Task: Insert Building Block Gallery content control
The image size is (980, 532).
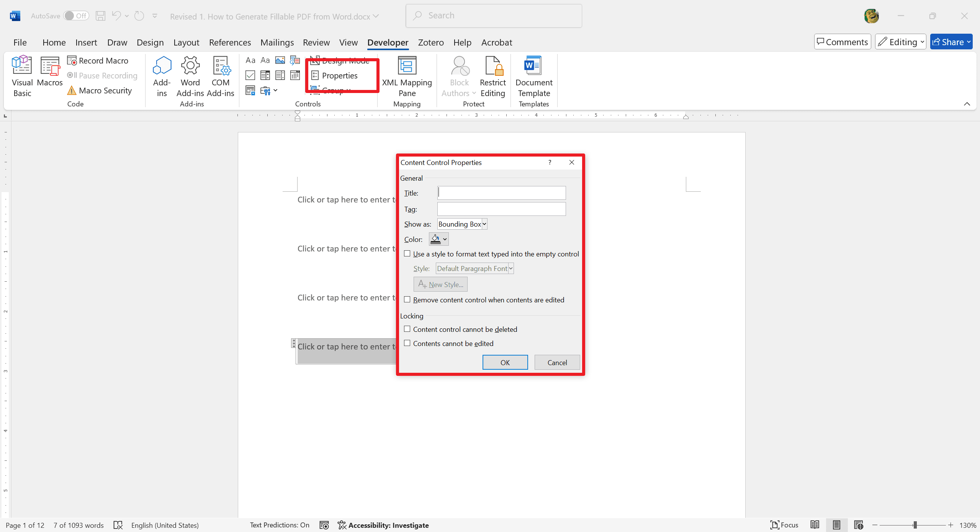Action: click(295, 60)
